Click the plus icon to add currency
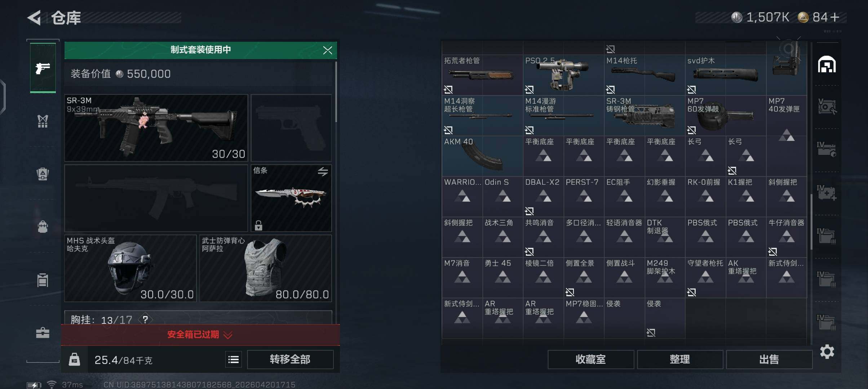 (835, 17)
